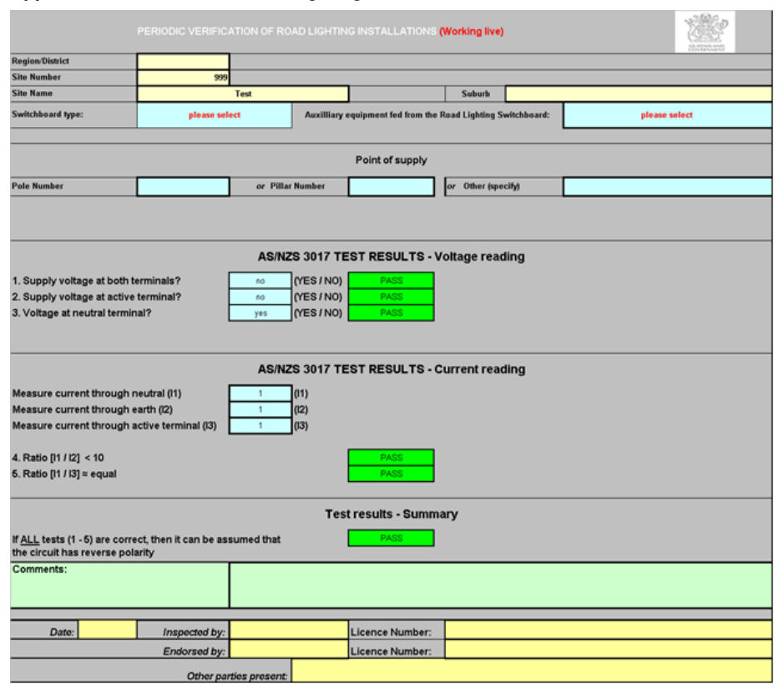
Task: Click the Suburb input field
Action: 639,94
